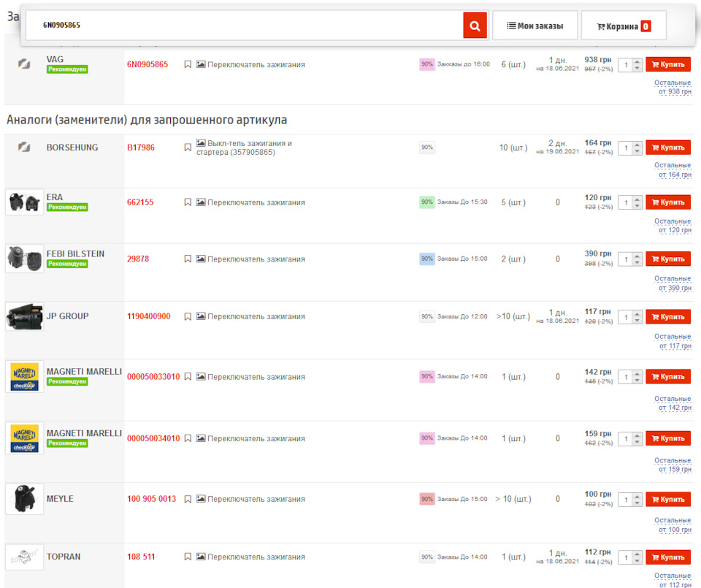Open ERA product thumbnail image
This screenshot has width=701, height=588.
tap(25, 202)
